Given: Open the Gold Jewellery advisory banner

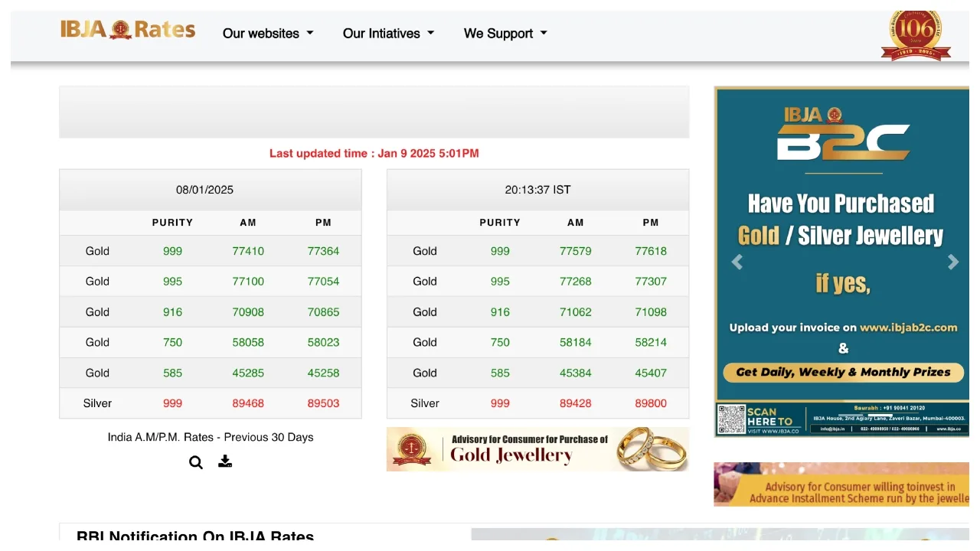Looking at the screenshot, I should tap(537, 449).
